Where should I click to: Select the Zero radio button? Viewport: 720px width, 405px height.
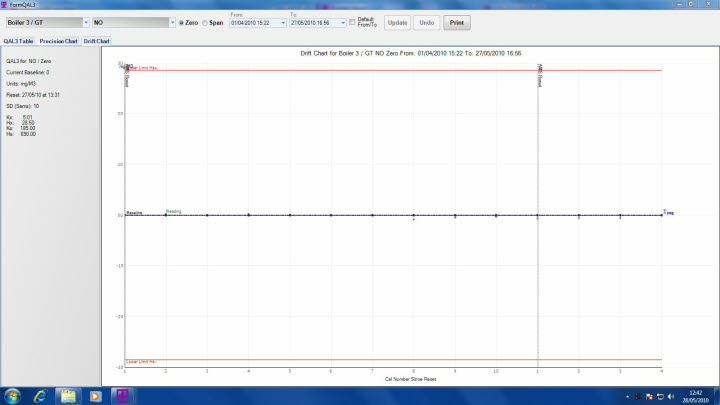pyautogui.click(x=181, y=22)
